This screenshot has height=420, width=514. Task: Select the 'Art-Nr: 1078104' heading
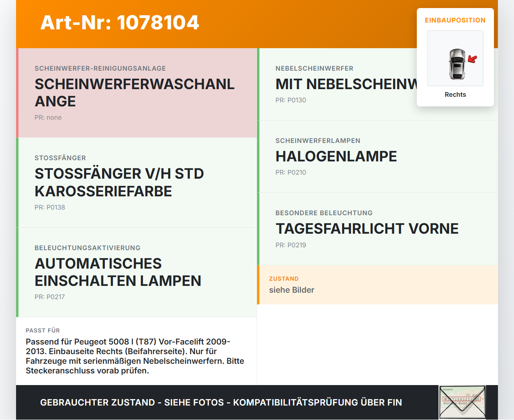click(x=120, y=22)
